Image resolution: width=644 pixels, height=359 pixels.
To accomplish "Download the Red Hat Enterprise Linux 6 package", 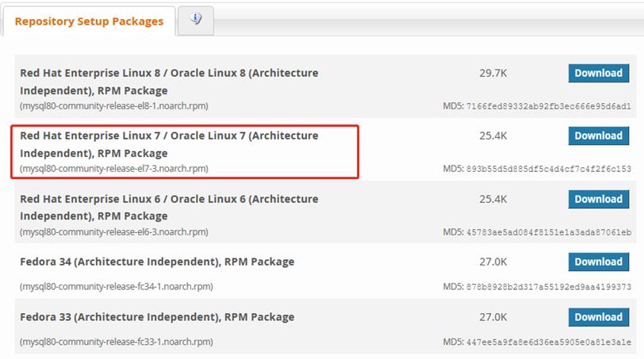I will 599,199.
